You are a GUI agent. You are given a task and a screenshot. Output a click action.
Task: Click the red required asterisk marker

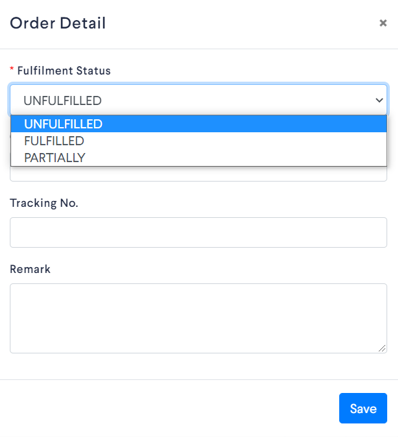point(12,69)
